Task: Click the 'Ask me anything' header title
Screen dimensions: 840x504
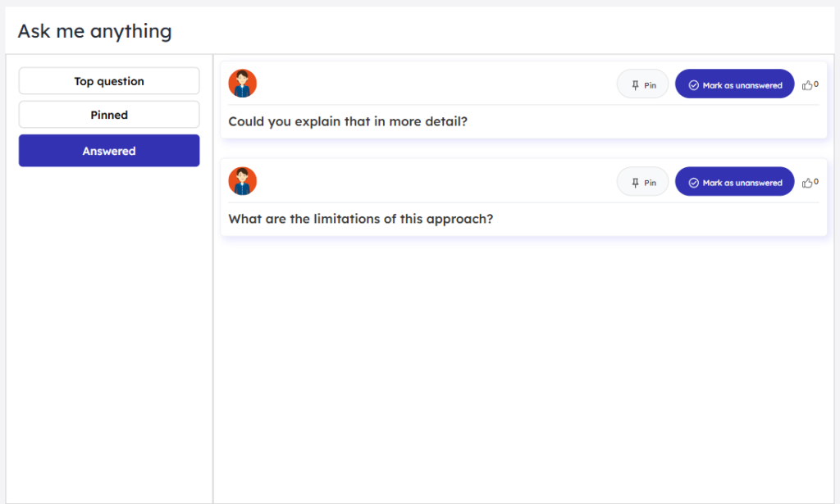Action: (x=94, y=31)
